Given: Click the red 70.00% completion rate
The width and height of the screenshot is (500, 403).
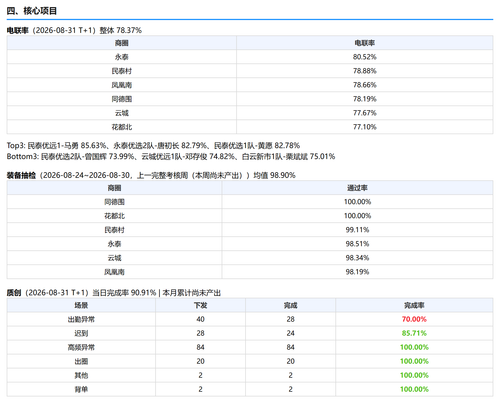Looking at the screenshot, I should pos(414,319).
